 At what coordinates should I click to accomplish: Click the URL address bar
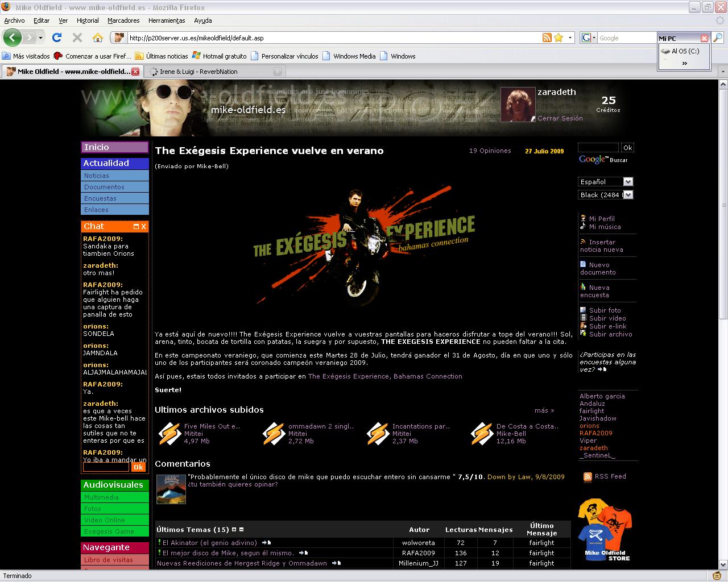(334, 38)
